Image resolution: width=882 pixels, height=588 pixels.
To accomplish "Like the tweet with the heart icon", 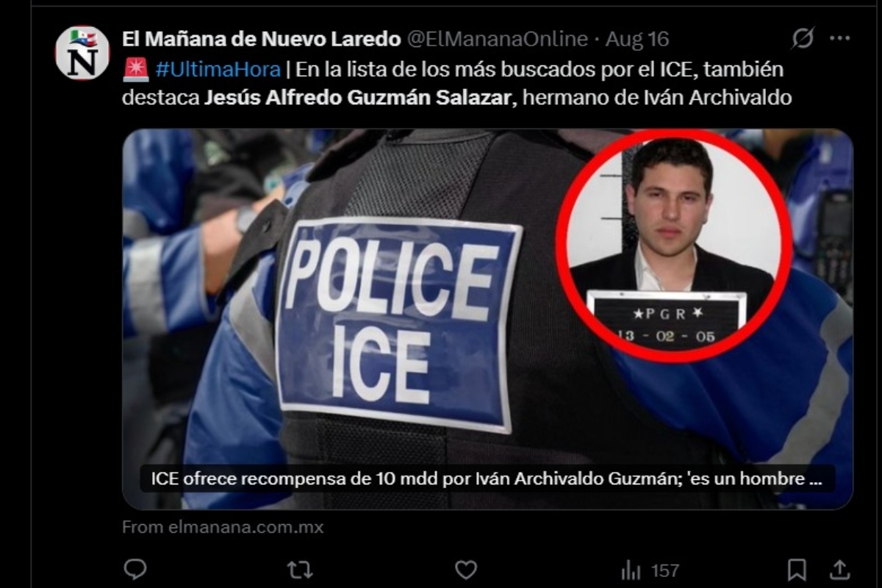I will click(x=466, y=569).
